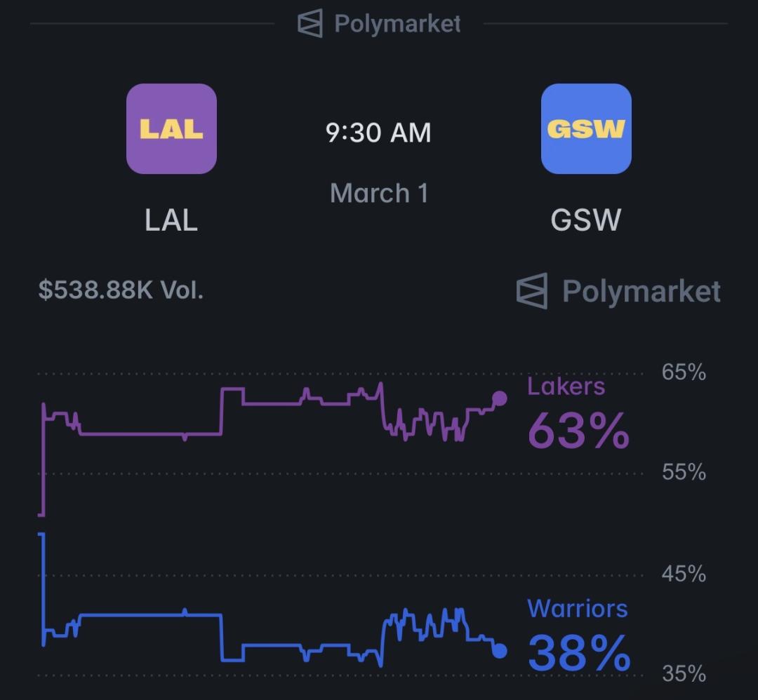
Task: Click the Polymarket header text at top
Action: (x=397, y=24)
